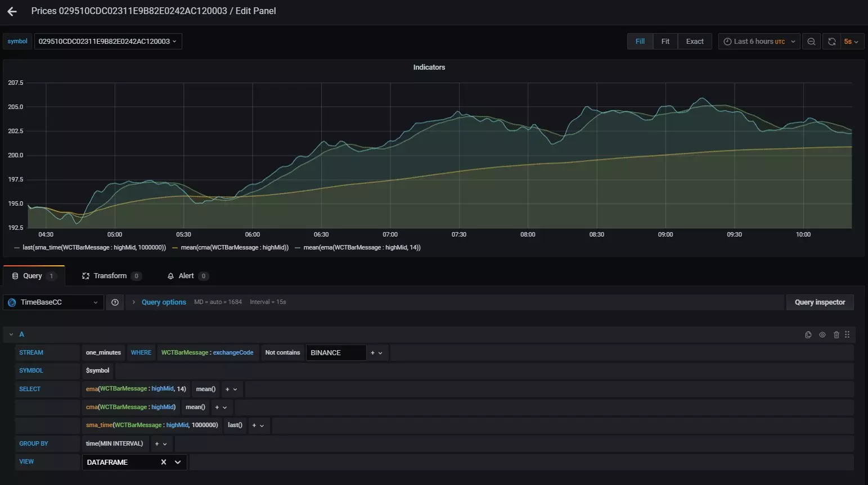This screenshot has width=868, height=485.
Task: Open the 5s refresh interval dropdown
Action: [x=851, y=42]
